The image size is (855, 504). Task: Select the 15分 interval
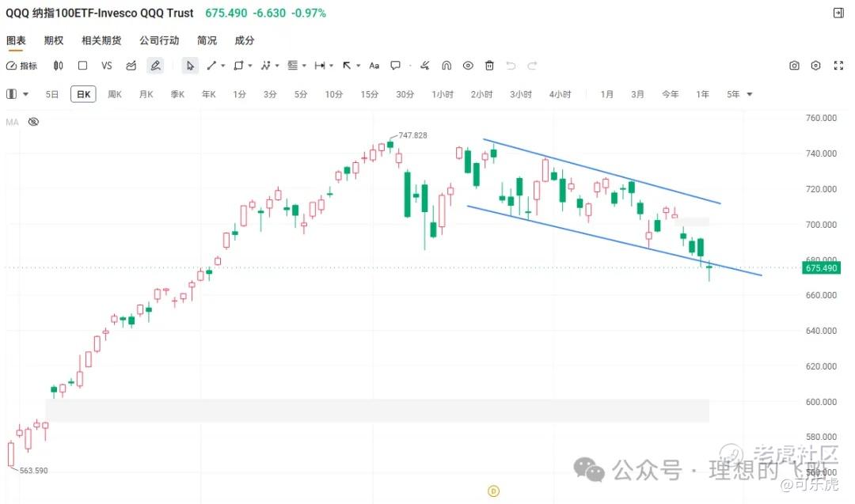(369, 94)
